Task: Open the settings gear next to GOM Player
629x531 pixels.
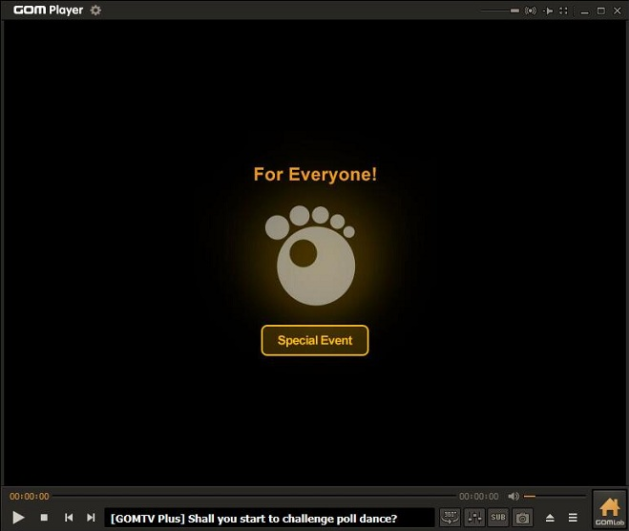Action: click(x=96, y=10)
